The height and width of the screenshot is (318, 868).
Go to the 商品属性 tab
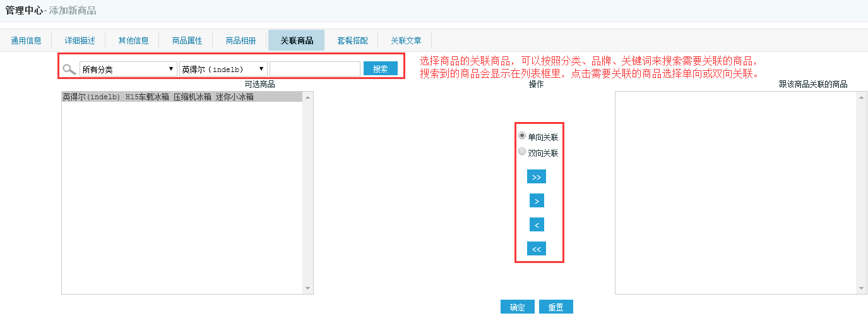(187, 40)
